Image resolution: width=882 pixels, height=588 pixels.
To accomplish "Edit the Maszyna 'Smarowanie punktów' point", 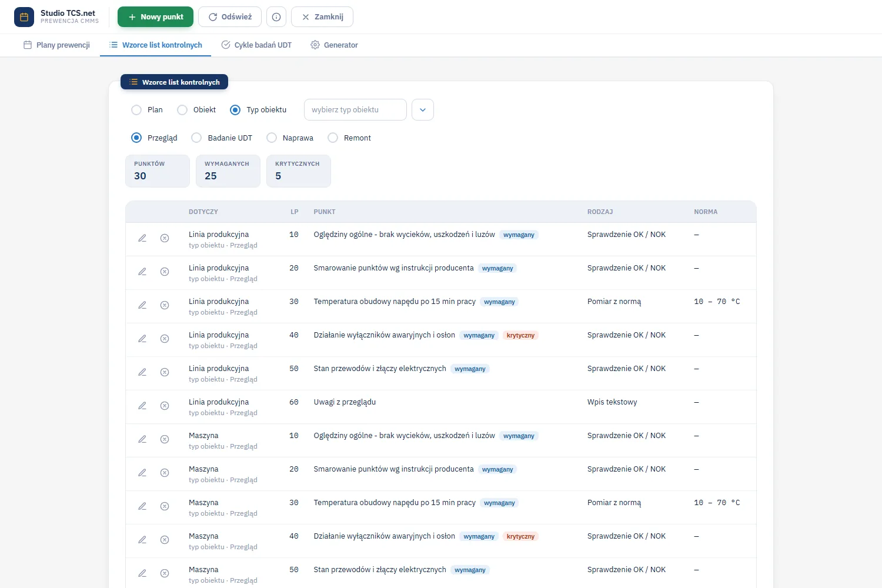I will 142,473.
